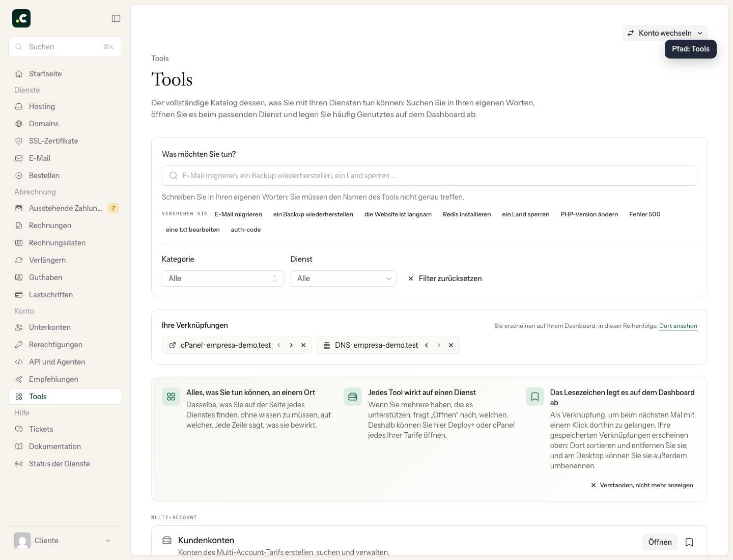Go to Startseite in the sidebar

65,74
